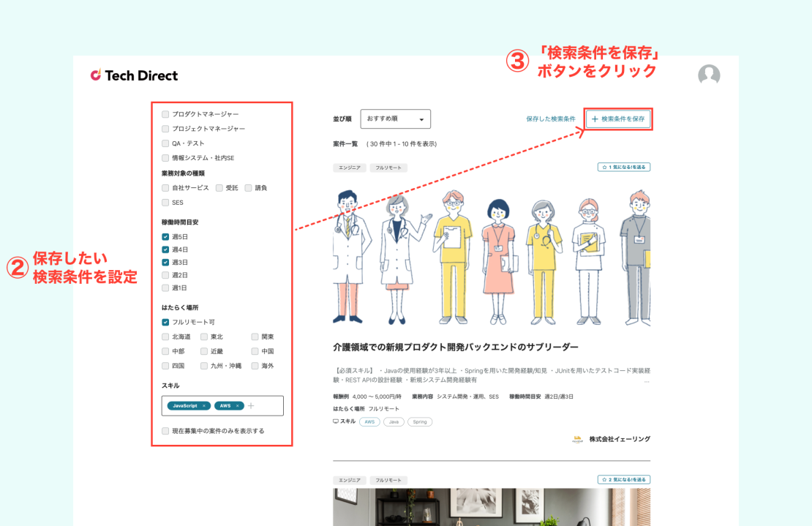Select the 請負 checkbox

click(248, 188)
